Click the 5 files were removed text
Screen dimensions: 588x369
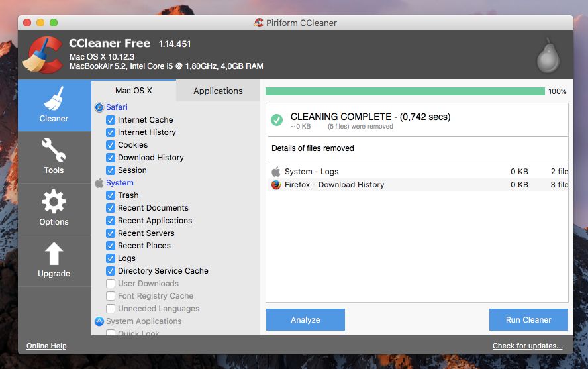(x=360, y=127)
